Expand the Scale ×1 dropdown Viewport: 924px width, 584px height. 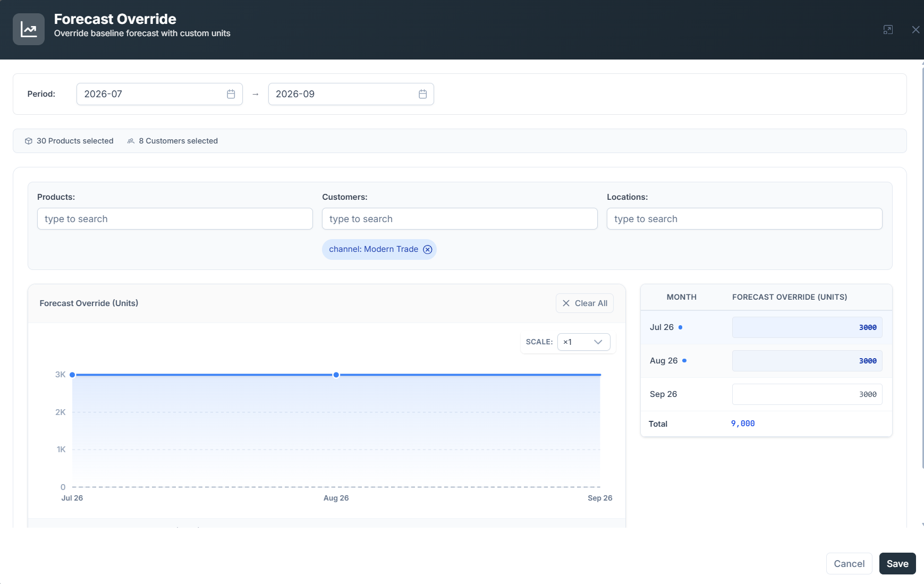point(584,342)
